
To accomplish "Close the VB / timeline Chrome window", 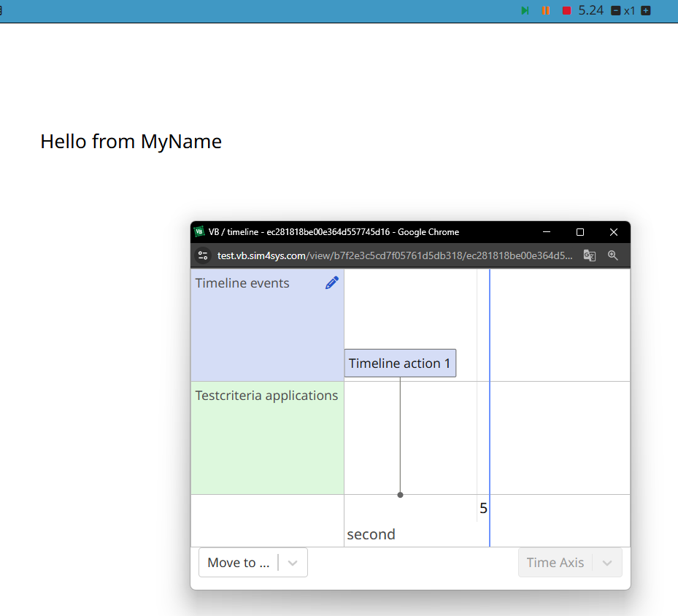I will coord(614,232).
